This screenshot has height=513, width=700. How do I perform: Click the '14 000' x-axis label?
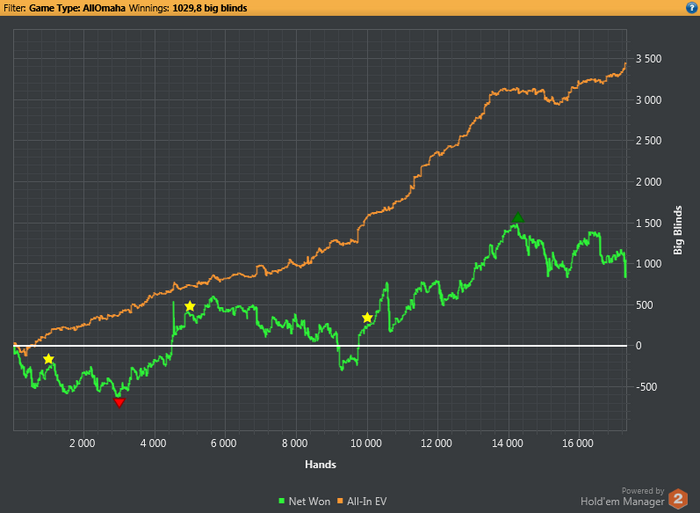(508, 443)
